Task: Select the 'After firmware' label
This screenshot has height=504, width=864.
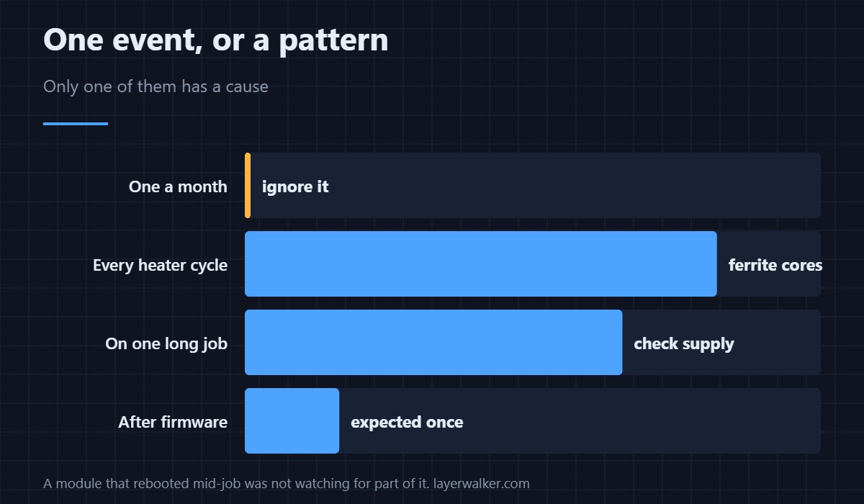Action: (173, 422)
